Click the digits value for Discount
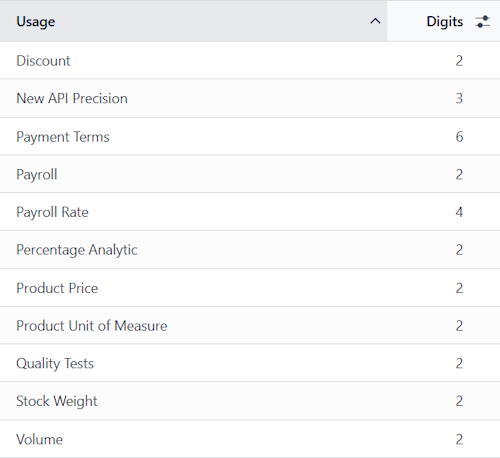500x458 pixels. point(459,61)
